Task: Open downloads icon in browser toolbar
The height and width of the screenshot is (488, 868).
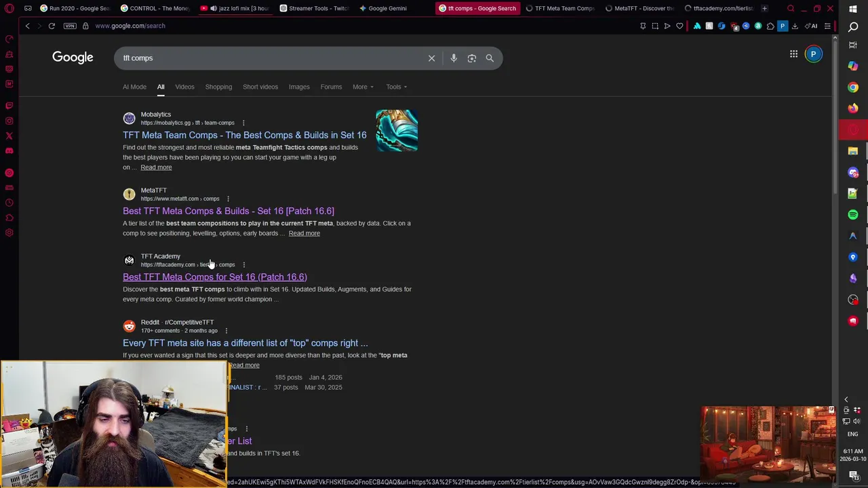Action: pos(795,26)
